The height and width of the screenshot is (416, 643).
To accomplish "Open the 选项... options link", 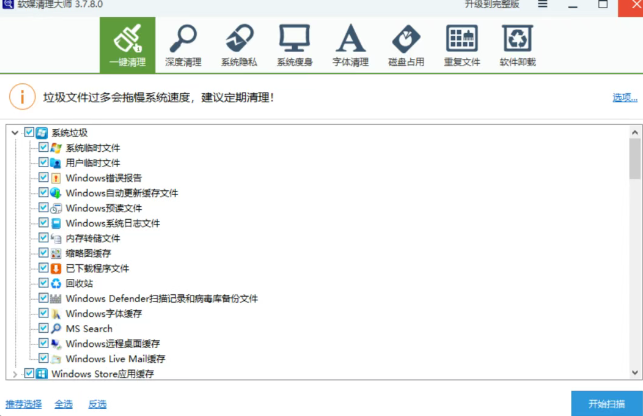I will (x=625, y=97).
